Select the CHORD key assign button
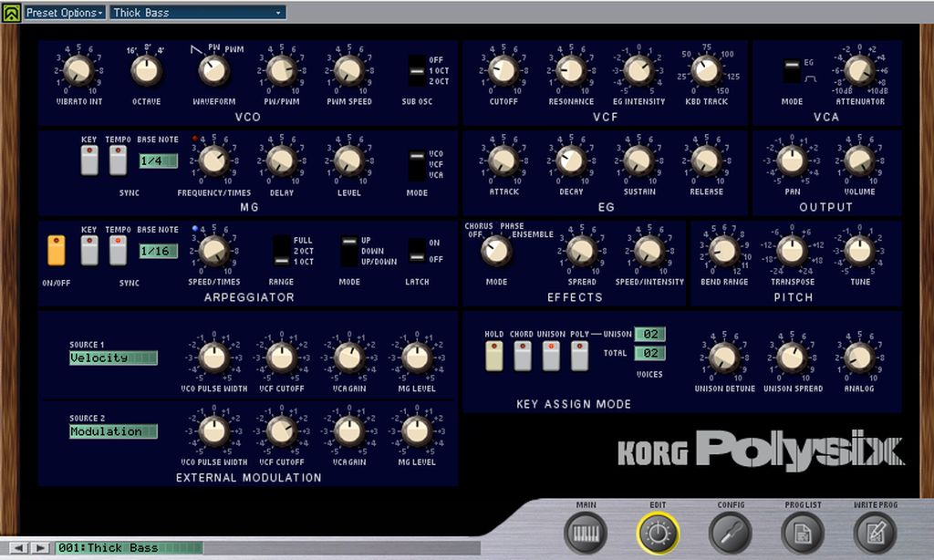The height and width of the screenshot is (560, 934). tap(523, 356)
